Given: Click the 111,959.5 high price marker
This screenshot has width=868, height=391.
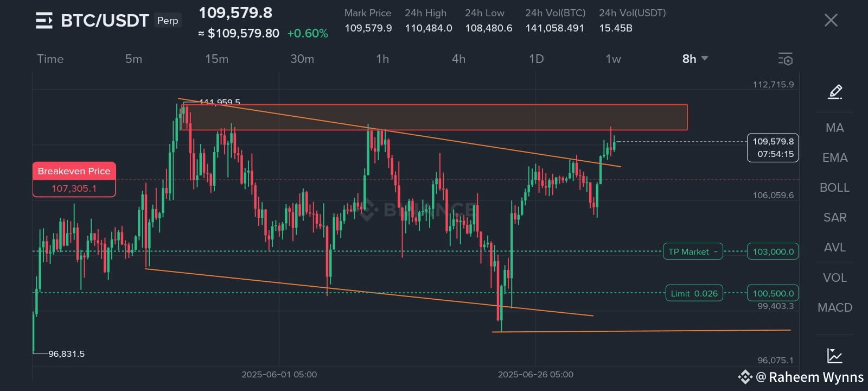Looking at the screenshot, I should coord(220,102).
